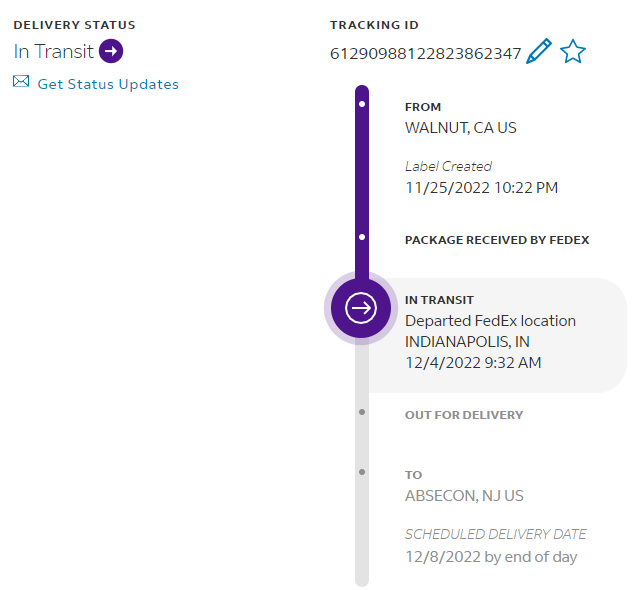Click the pencil edit tracking ID icon
633x590 pixels.
click(x=539, y=52)
